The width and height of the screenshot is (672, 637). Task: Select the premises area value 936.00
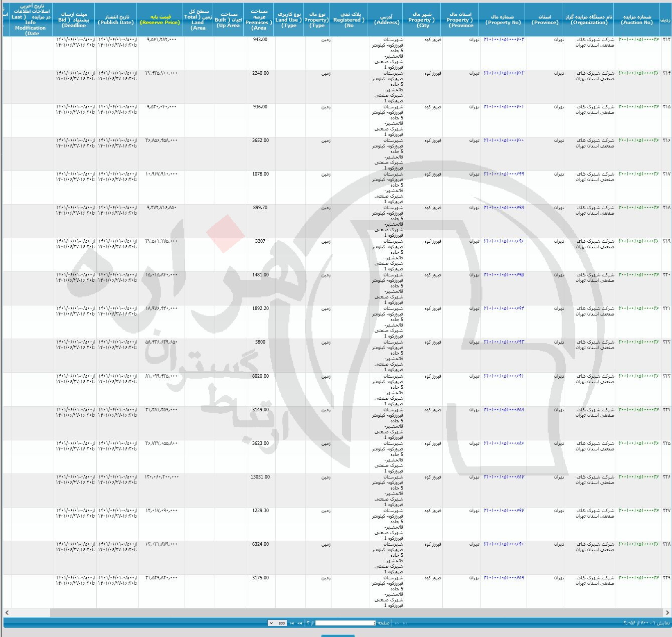pyautogui.click(x=260, y=107)
